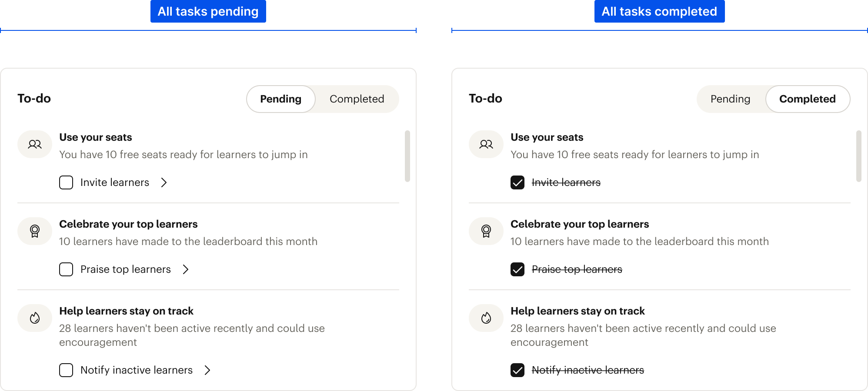Click 'Help learners stay on track' heading in pending panel
The width and height of the screenshot is (868, 391).
click(x=127, y=311)
